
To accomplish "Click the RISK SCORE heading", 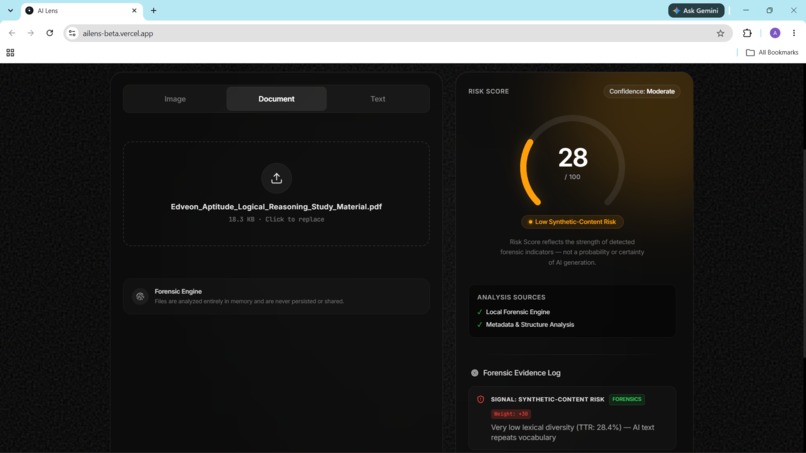I will (488, 92).
